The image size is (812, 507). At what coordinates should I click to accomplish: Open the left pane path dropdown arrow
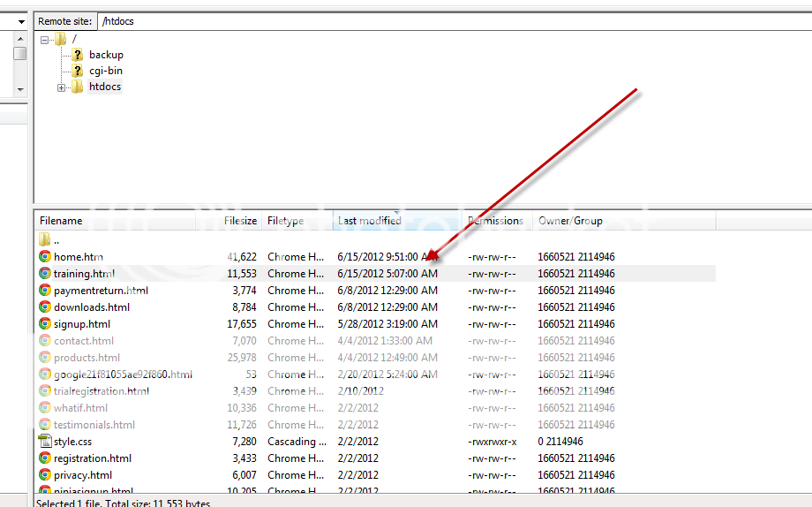click(x=21, y=22)
